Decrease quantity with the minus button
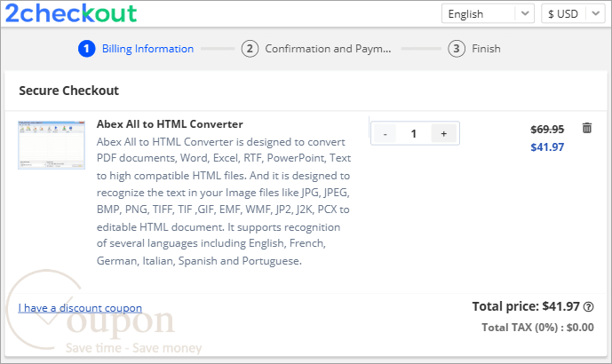Image resolution: width=612 pixels, height=364 pixels. tap(385, 134)
